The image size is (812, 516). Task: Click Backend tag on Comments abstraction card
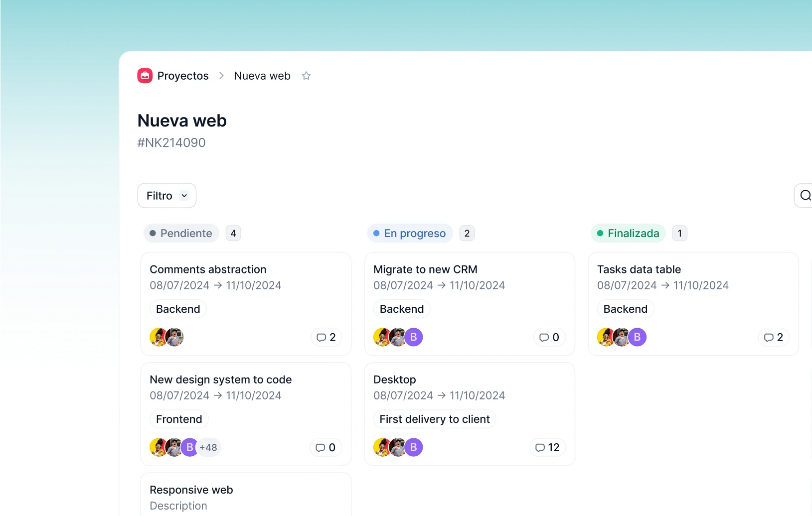pos(178,309)
